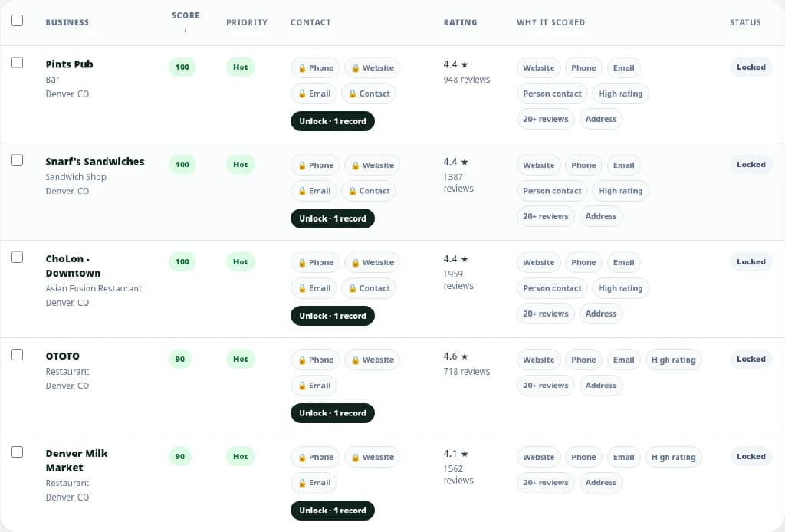Click lock icon on Snarf's Sandwiches Phone chip

[302, 165]
